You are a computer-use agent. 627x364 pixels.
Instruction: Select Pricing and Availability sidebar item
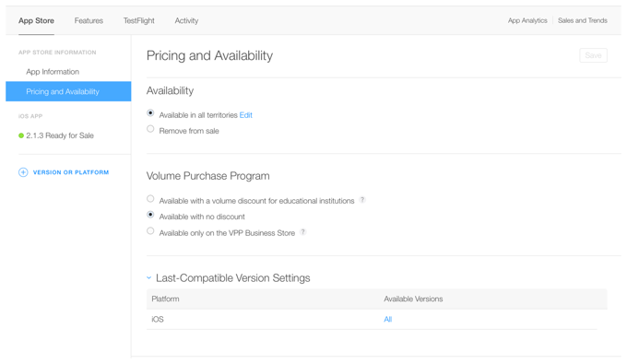coord(68,91)
